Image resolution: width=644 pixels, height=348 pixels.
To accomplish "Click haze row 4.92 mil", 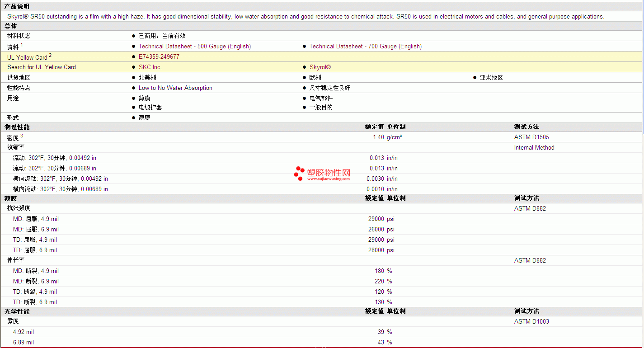I will 321,332.
